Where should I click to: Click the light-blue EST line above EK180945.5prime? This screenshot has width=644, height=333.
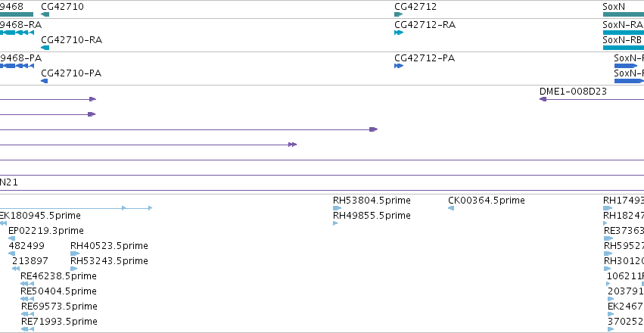[x=76, y=208]
